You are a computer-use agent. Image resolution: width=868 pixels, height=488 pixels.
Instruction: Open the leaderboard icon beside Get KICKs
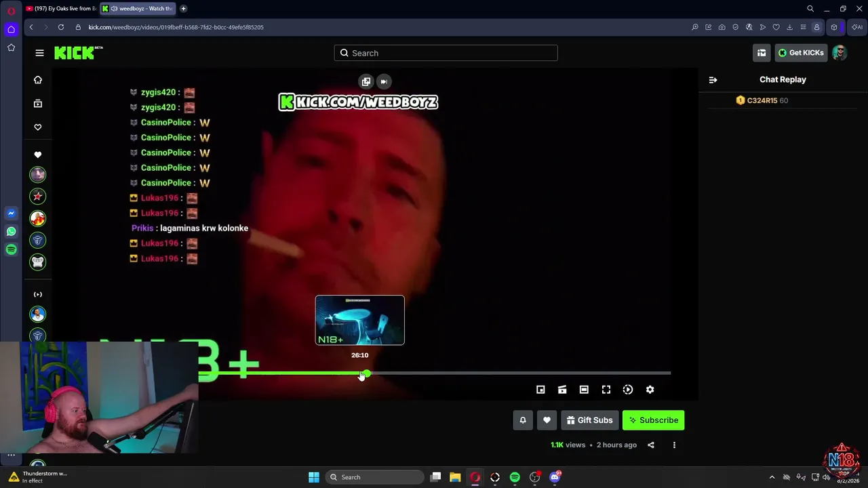click(x=762, y=53)
